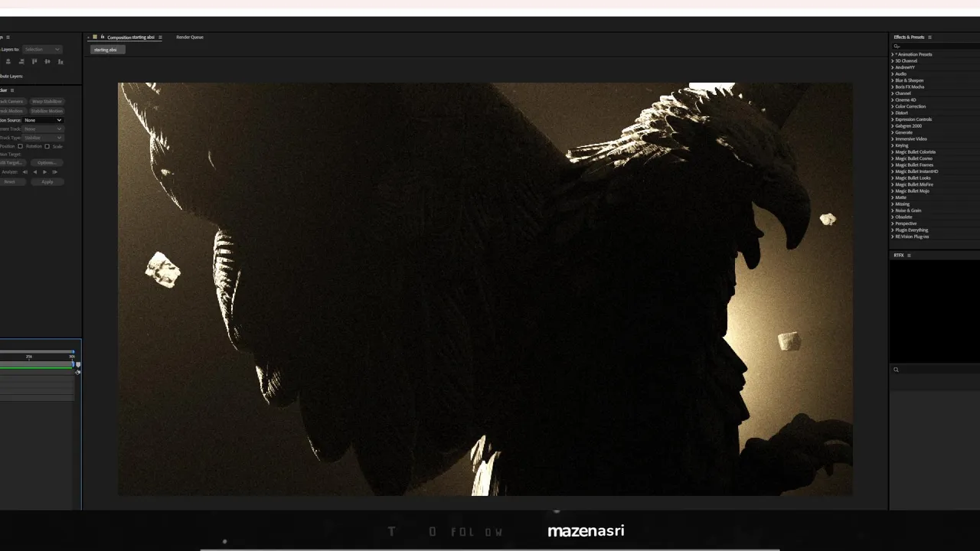The image size is (980, 551).
Task: Expand the Boris FX Mocha category
Action: click(893, 86)
